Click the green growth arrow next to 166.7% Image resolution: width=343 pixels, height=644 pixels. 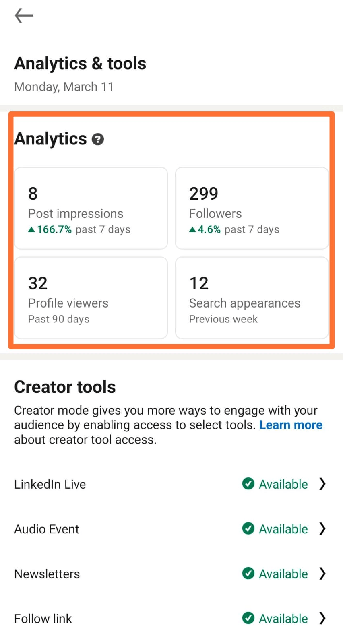pos(31,229)
